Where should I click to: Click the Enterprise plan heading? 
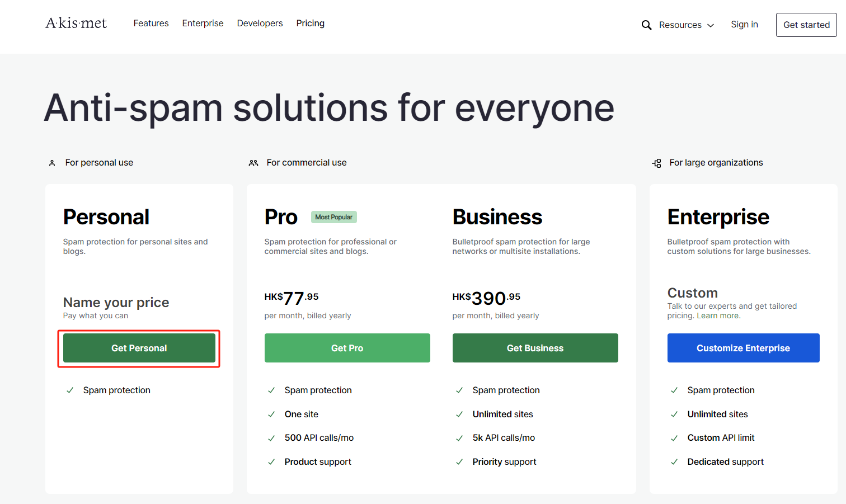click(718, 217)
